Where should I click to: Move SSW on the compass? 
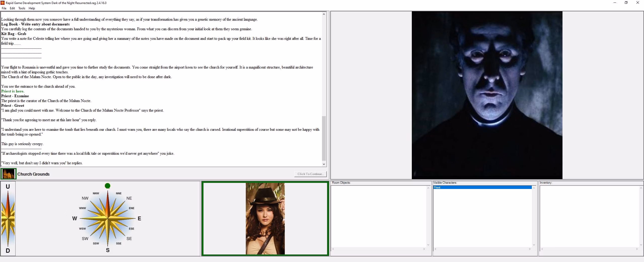pos(96,243)
